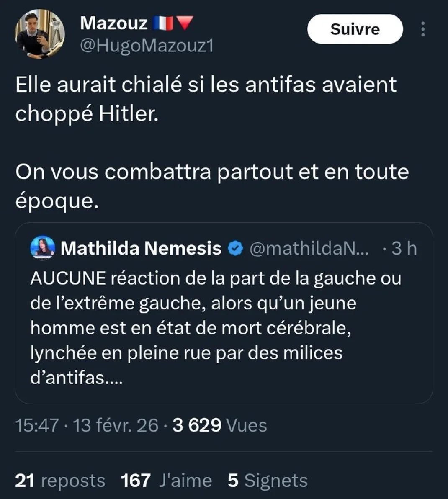This screenshot has width=448, height=499.
Task: Click Mazouz's profile avatar photo
Action: (x=40, y=34)
